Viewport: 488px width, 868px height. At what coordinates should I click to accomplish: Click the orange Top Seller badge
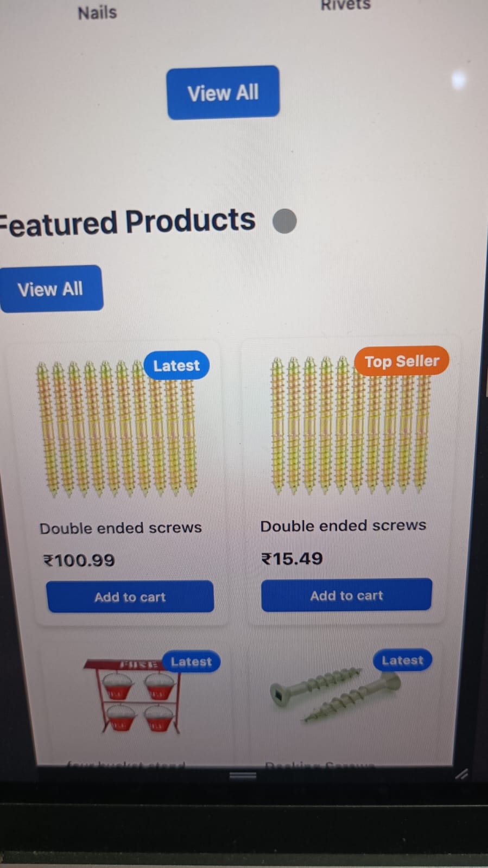point(402,361)
